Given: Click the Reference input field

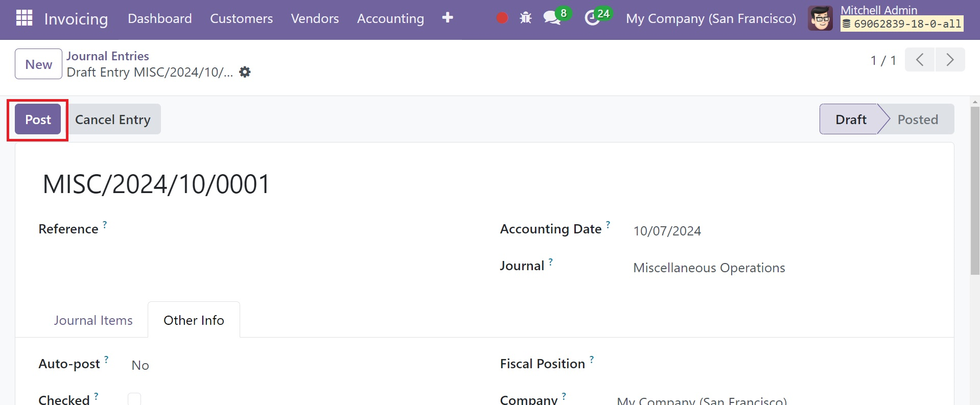Looking at the screenshot, I should point(295,230).
